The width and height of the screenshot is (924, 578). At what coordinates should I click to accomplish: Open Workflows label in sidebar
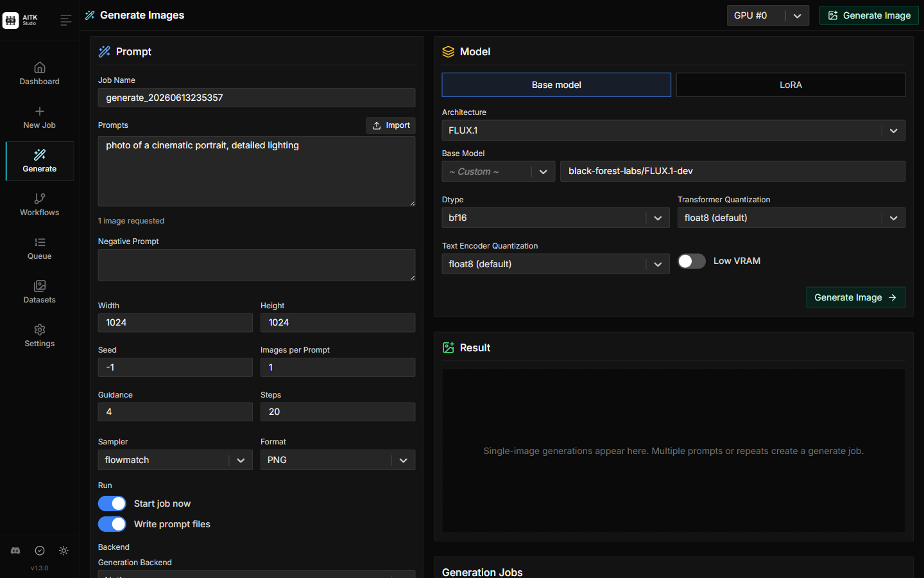point(40,213)
